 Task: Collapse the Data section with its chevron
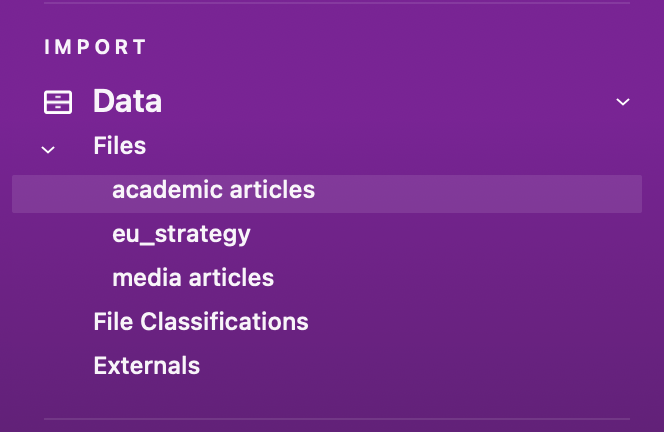click(623, 102)
